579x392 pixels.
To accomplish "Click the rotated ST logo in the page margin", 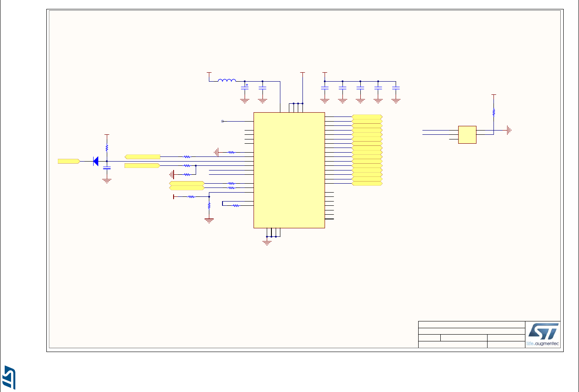I will point(10,377).
